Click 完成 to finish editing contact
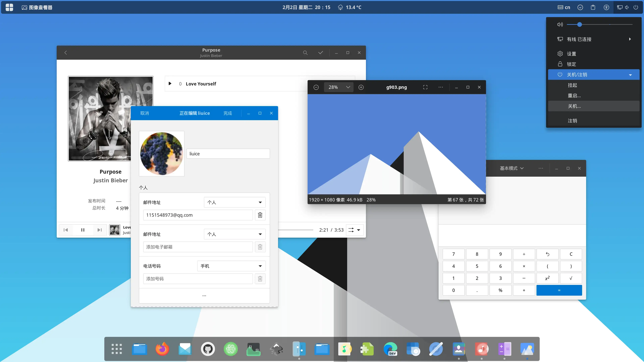 [228, 113]
